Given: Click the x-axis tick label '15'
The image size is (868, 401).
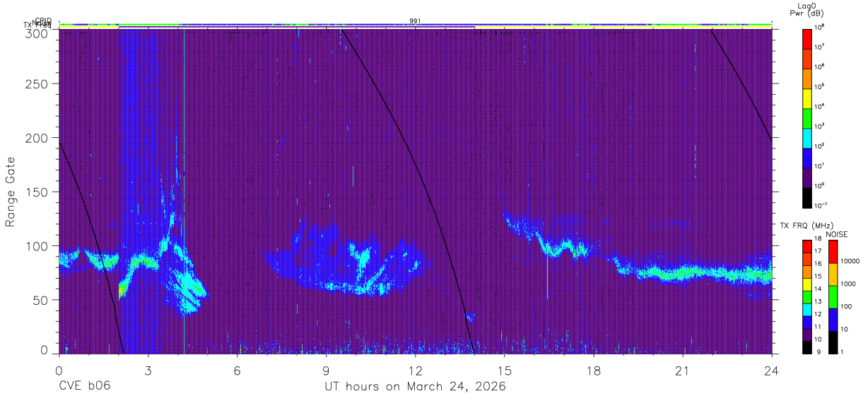Looking at the screenshot, I should (x=505, y=370).
